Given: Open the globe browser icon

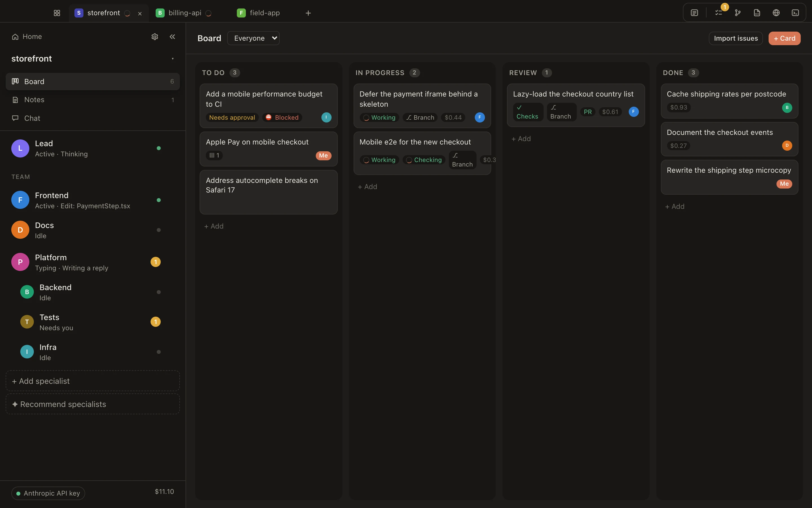Looking at the screenshot, I should [x=776, y=13].
